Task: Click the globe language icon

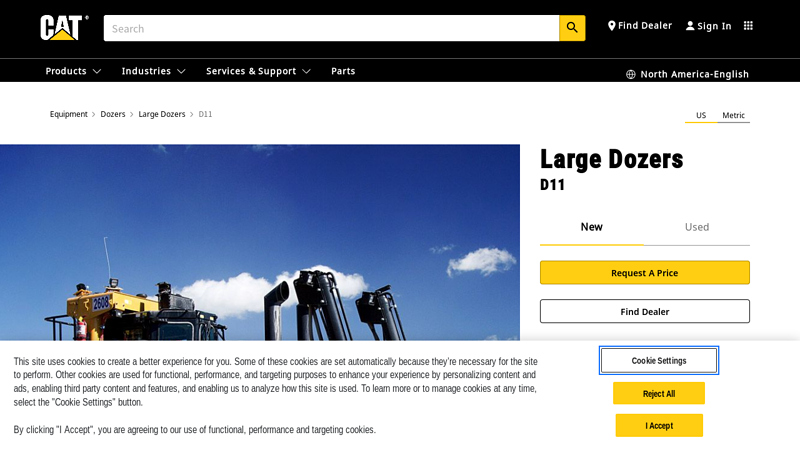Action: 631,74
